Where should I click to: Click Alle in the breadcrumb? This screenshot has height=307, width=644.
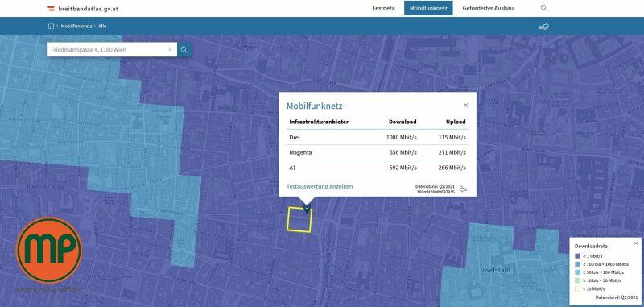click(102, 26)
